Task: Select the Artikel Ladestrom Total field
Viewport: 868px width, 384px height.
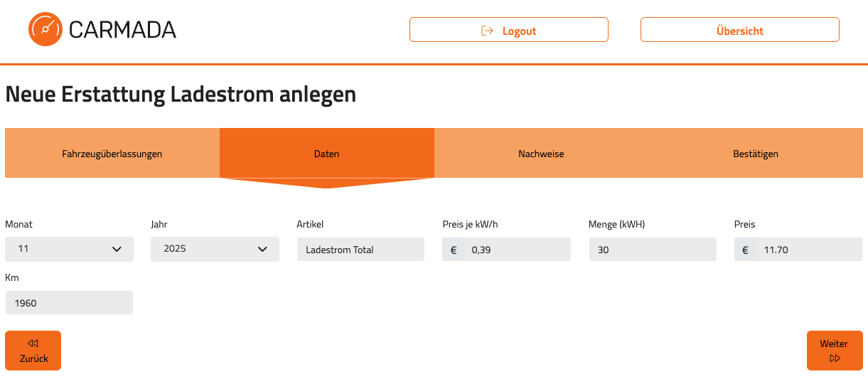Action: pyautogui.click(x=360, y=250)
